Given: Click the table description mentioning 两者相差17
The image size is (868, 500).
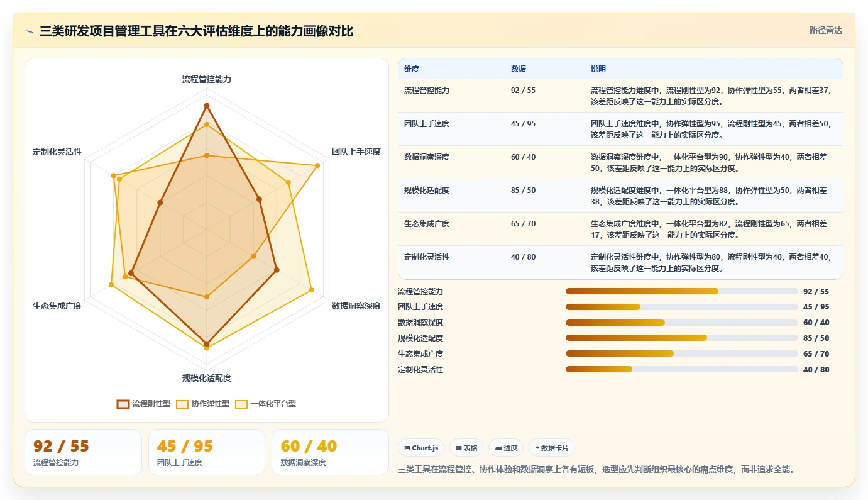Looking at the screenshot, I should [x=710, y=229].
